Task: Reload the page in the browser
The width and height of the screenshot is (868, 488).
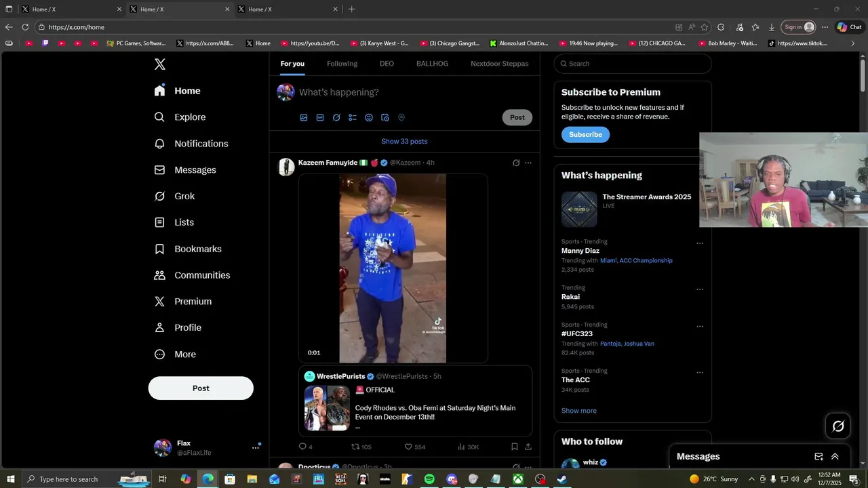Action: pyautogui.click(x=25, y=27)
